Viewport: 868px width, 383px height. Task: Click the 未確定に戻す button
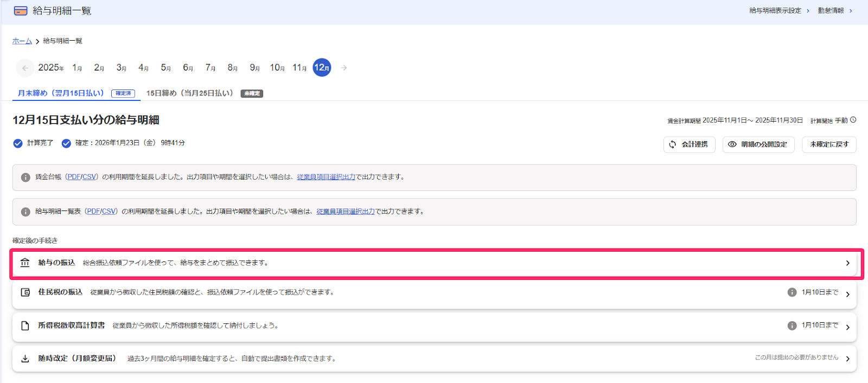click(829, 144)
